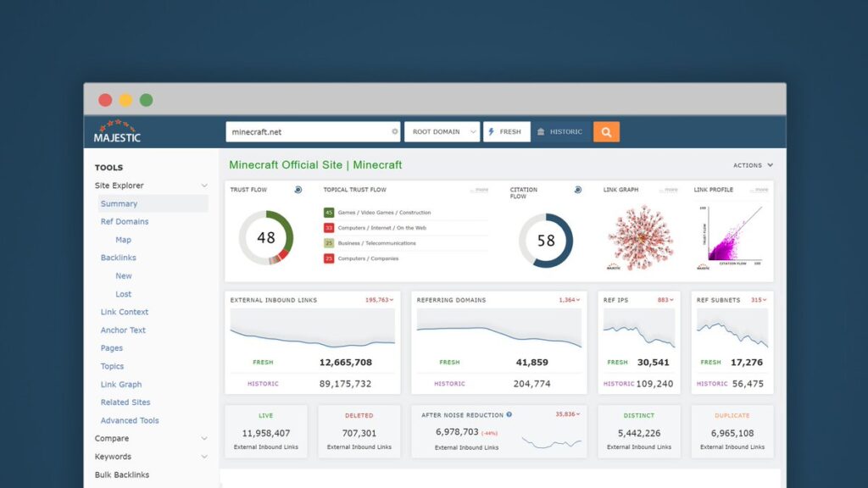Open Link Context in the sidebar

[124, 312]
